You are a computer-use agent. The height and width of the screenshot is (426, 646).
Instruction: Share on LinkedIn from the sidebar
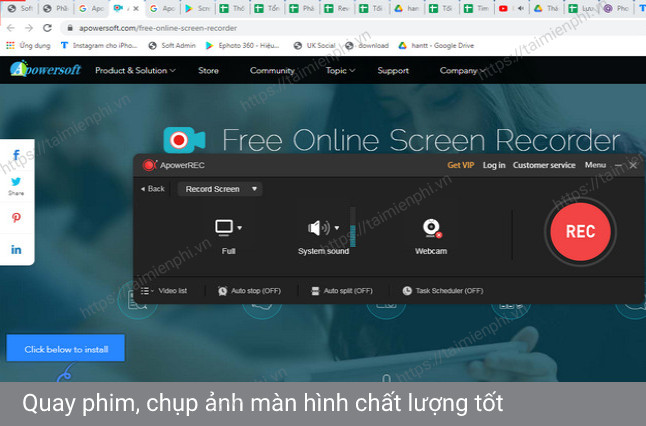click(16, 250)
